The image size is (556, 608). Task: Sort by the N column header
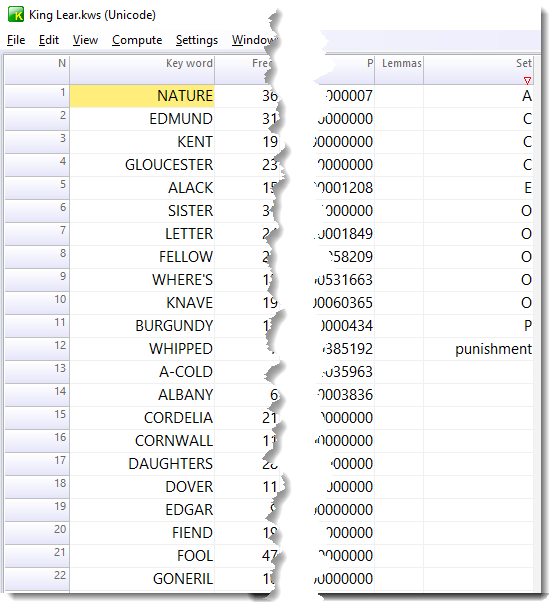click(x=37, y=69)
